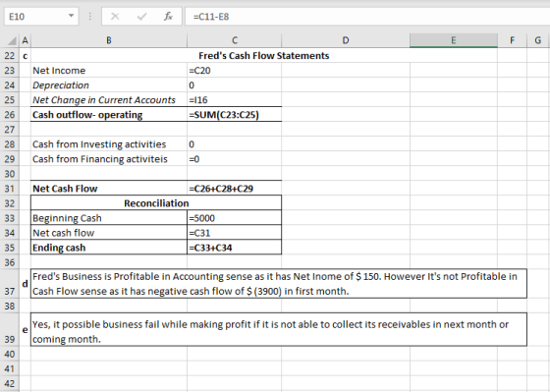Select column D header
This screenshot has height=392, width=550.
pos(346,40)
